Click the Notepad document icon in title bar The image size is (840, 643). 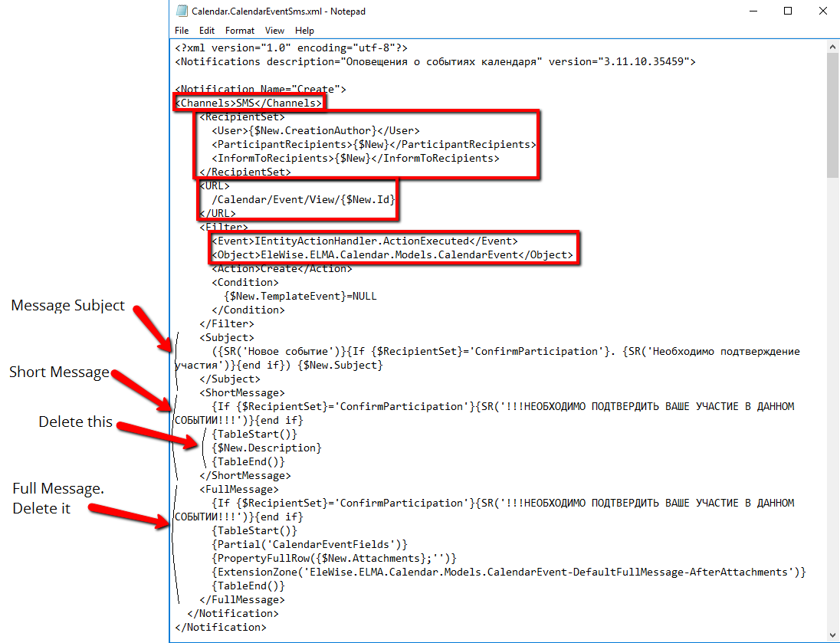pos(182,11)
